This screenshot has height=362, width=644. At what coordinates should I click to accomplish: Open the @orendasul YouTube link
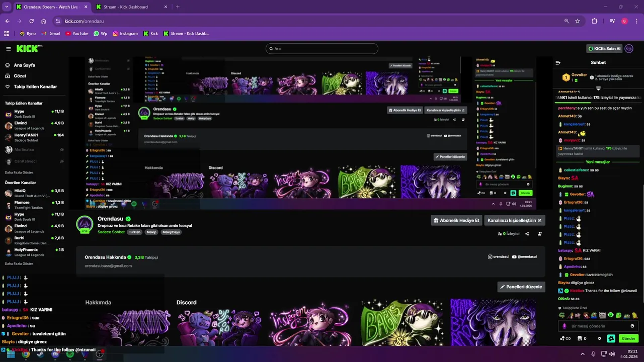[x=524, y=256]
